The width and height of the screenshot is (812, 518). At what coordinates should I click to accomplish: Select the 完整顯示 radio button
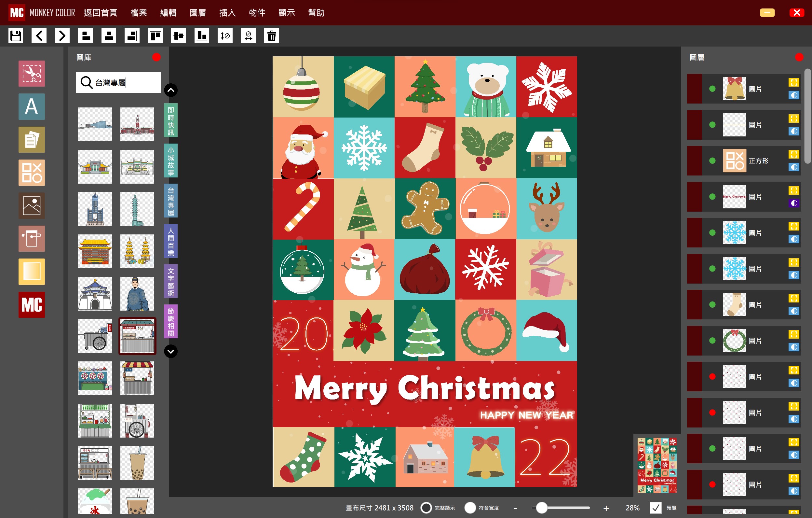point(426,508)
